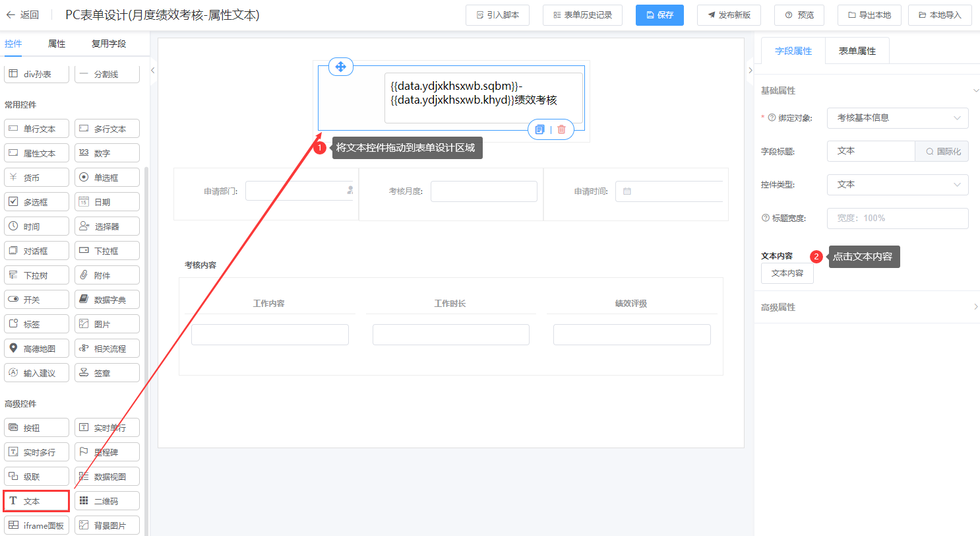Select the 二维码 control in the palette
980x536 pixels.
click(107, 501)
